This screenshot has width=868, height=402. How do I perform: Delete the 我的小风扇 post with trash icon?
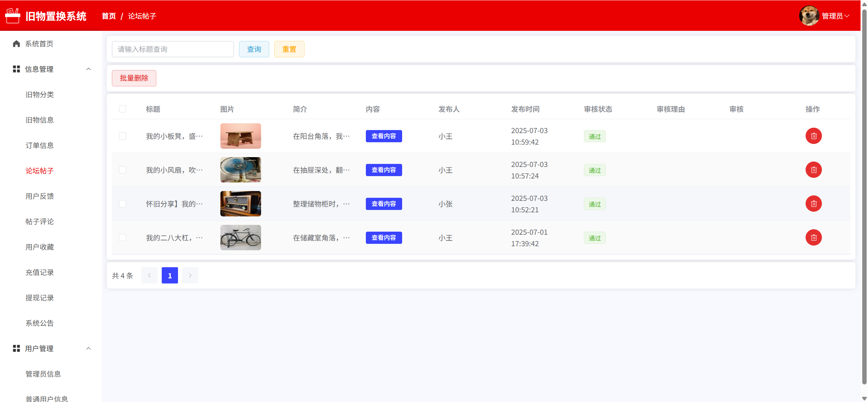pyautogui.click(x=813, y=170)
